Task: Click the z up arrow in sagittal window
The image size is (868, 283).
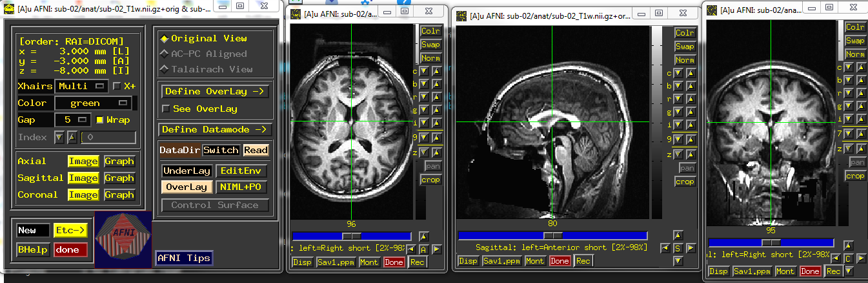Action: pyautogui.click(x=690, y=154)
